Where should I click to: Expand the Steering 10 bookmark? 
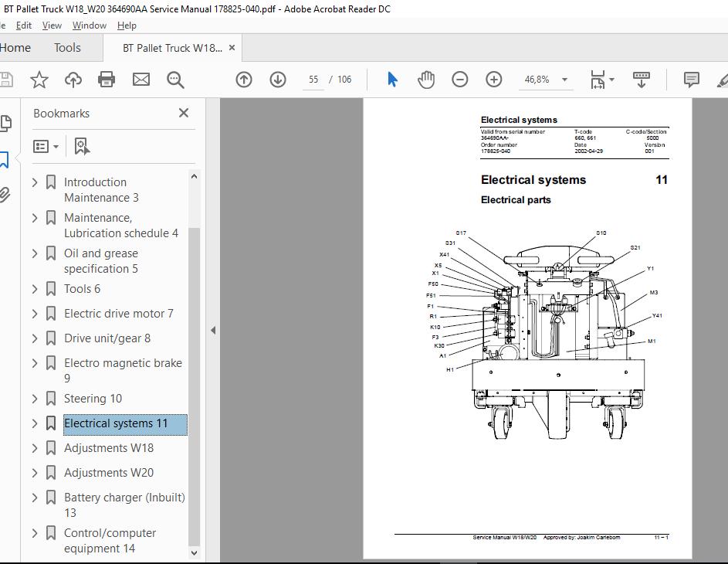pyautogui.click(x=35, y=399)
